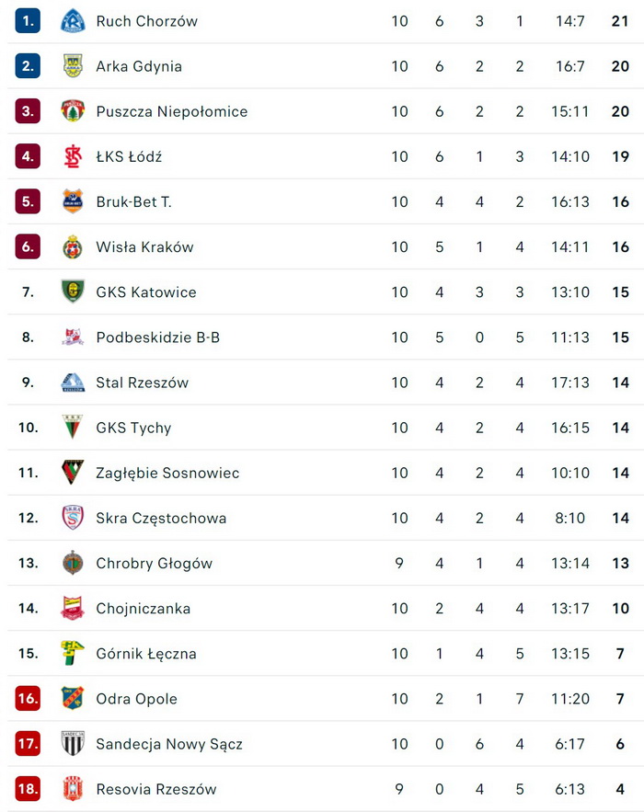Click the Ruch Chorzów club crest
644x812 pixels.
click(x=73, y=21)
